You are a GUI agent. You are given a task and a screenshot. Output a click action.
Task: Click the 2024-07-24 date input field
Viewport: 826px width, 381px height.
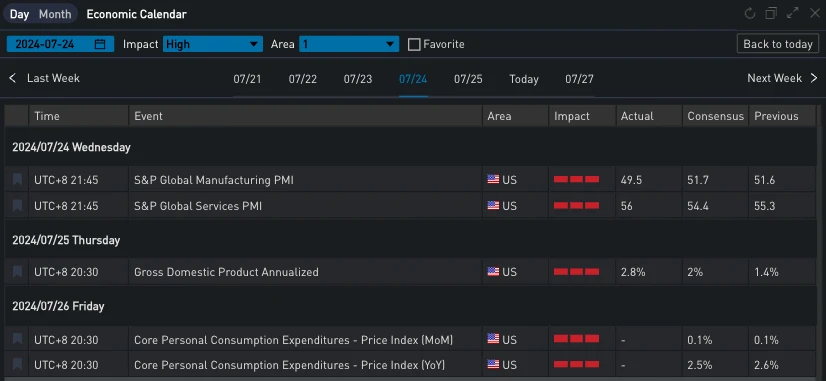pyautogui.click(x=60, y=44)
